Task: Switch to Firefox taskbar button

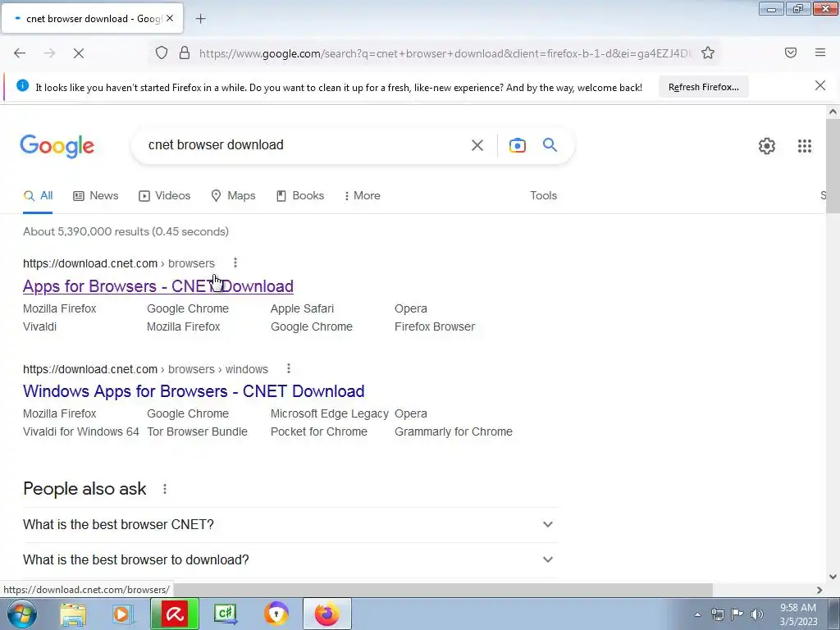Action: (327, 614)
